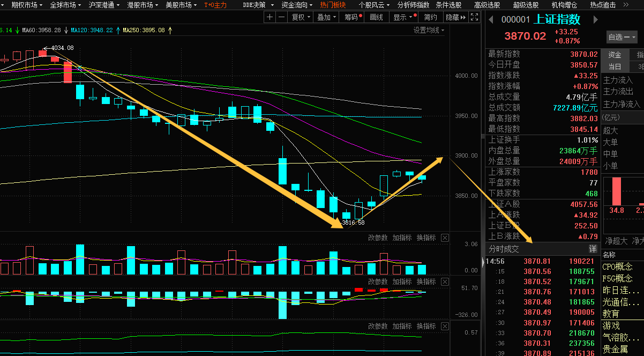Expand the 港股市场 menu
This screenshot has height=356, width=644.
click(x=143, y=5)
